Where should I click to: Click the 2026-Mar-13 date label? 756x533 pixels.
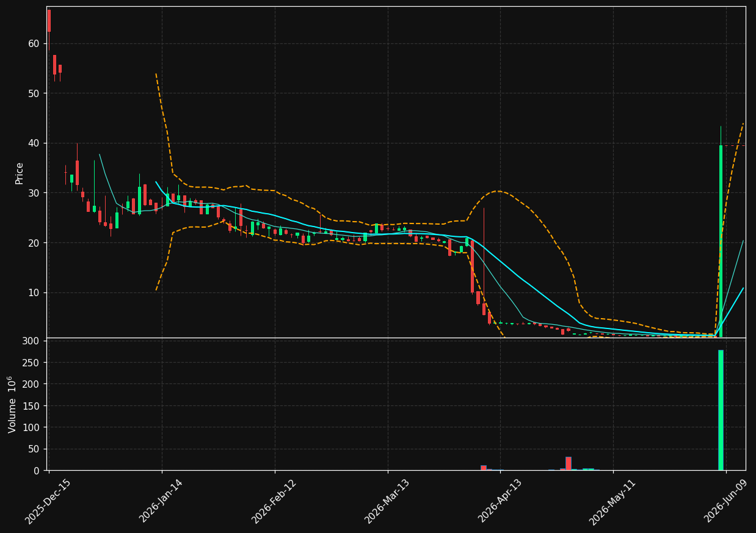pos(387,501)
